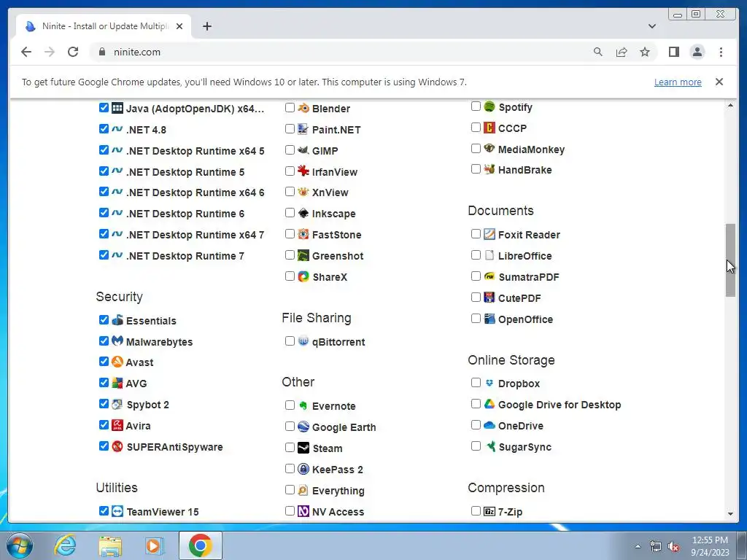Check the SugarSync checkbox
This screenshot has height=560, width=747.
click(476, 446)
